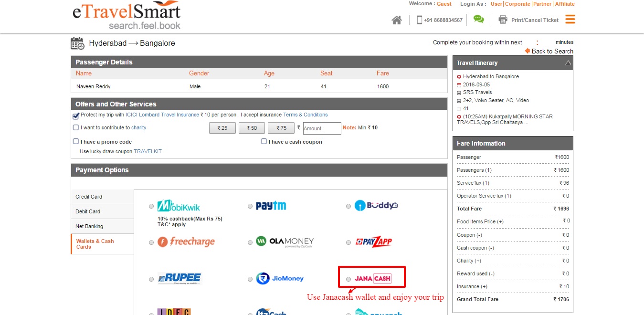Image resolution: width=644 pixels, height=315 pixels.
Task: Follow the charity link
Action: (139, 127)
